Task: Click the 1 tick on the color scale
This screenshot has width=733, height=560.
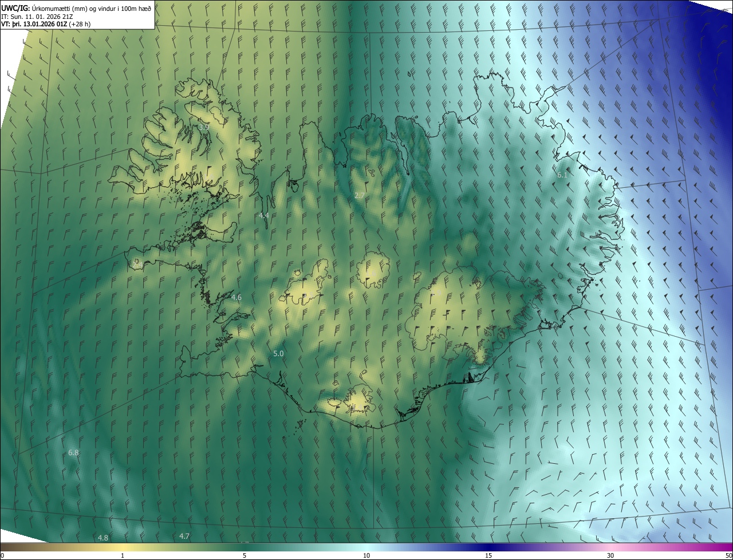Action: (x=123, y=556)
